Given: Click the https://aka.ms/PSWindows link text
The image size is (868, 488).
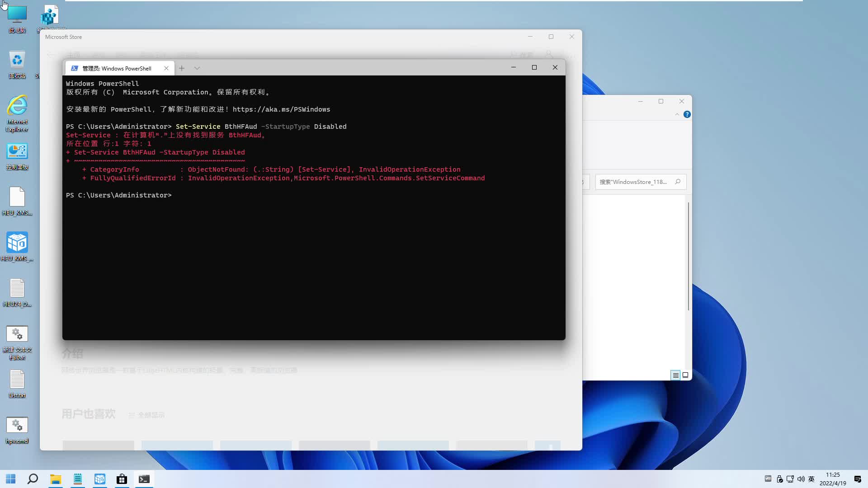Looking at the screenshot, I should (281, 109).
